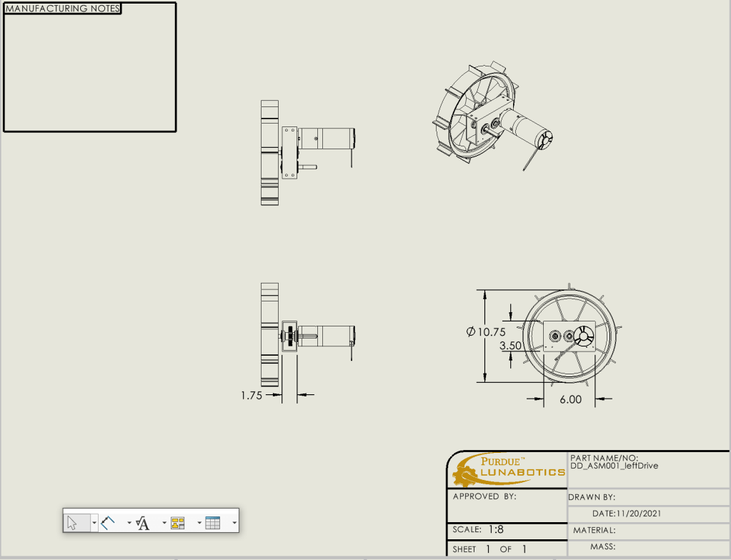
Task: Click the MANUFACTURING NOTES heading
Action: (63, 9)
